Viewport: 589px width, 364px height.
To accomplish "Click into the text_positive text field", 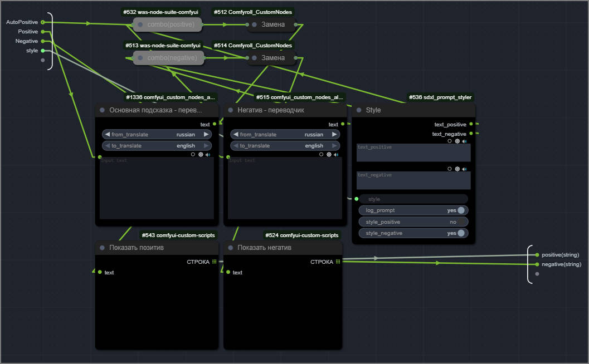I will point(413,153).
